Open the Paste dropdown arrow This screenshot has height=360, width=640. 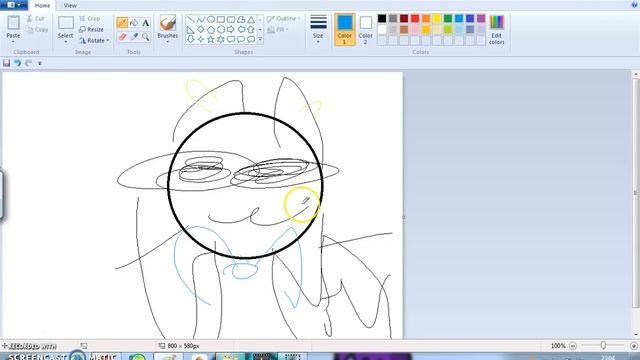click(x=13, y=42)
